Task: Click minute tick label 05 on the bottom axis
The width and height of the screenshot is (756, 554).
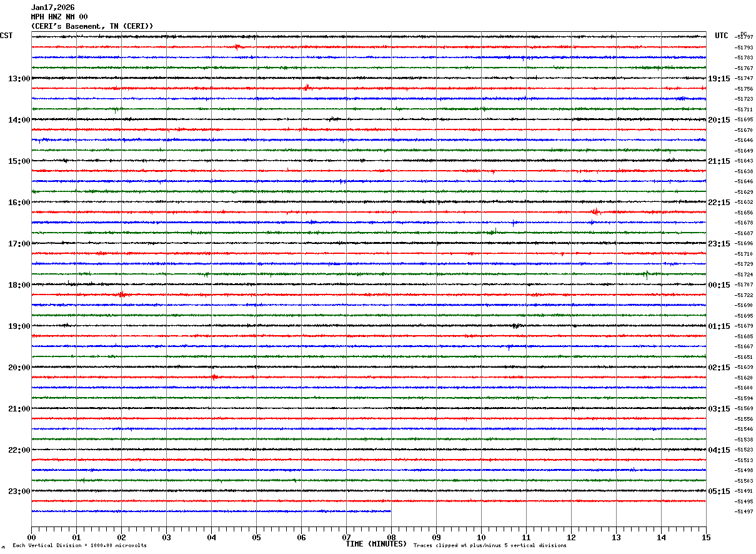Action: (256, 538)
